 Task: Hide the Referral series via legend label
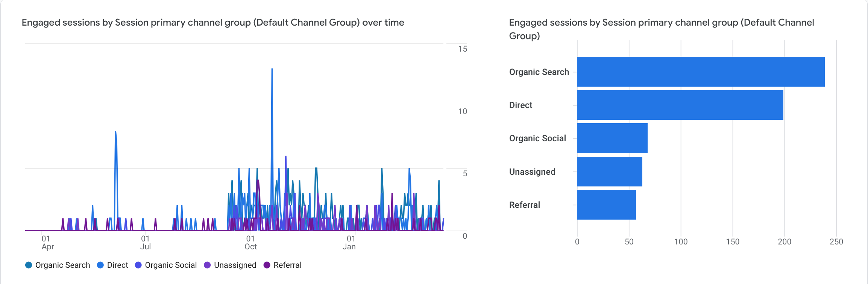287,265
